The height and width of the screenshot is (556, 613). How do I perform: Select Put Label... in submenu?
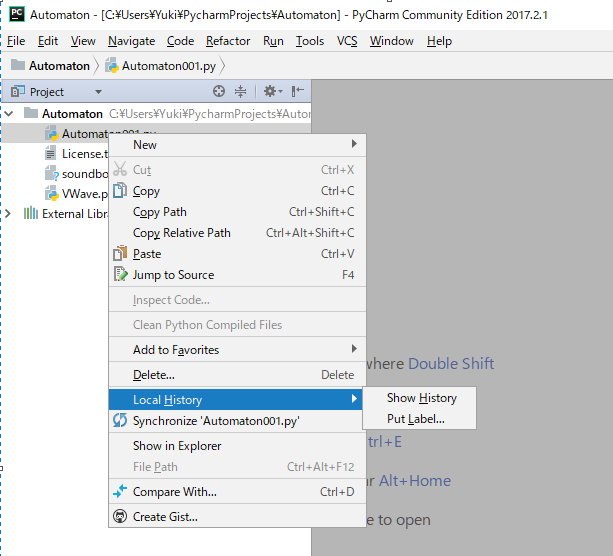point(419,419)
